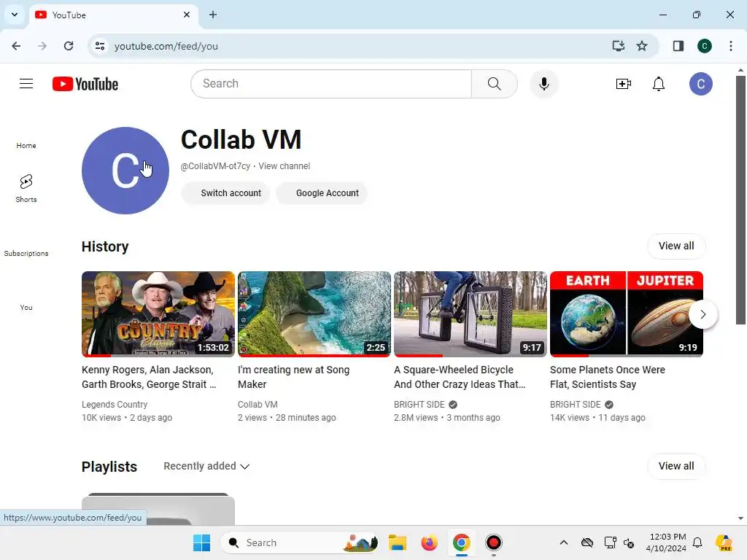Open the Create video camera icon
Screen dimensions: 747x560
(x=623, y=84)
